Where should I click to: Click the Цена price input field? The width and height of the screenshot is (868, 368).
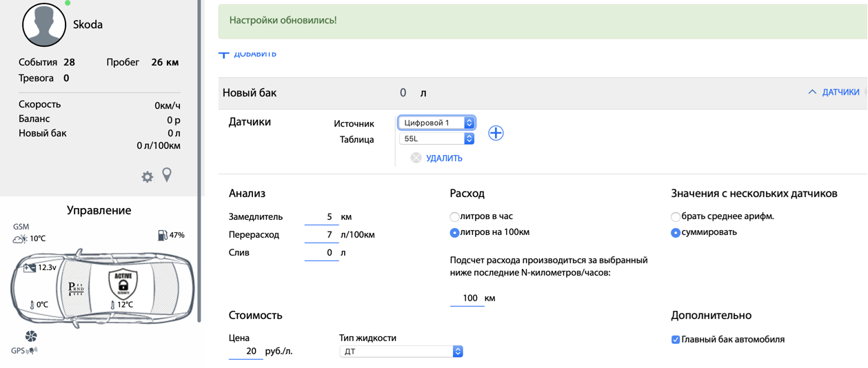[x=245, y=351]
